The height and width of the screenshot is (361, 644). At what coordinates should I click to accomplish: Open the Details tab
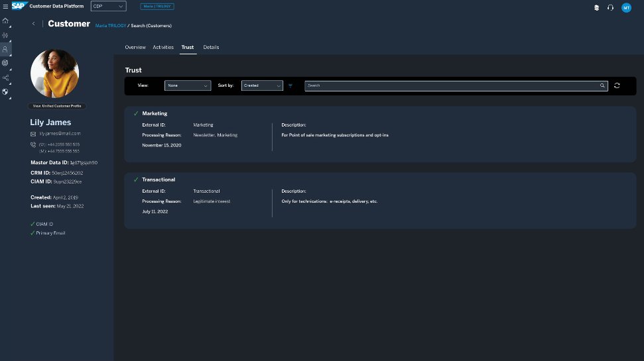click(x=211, y=47)
